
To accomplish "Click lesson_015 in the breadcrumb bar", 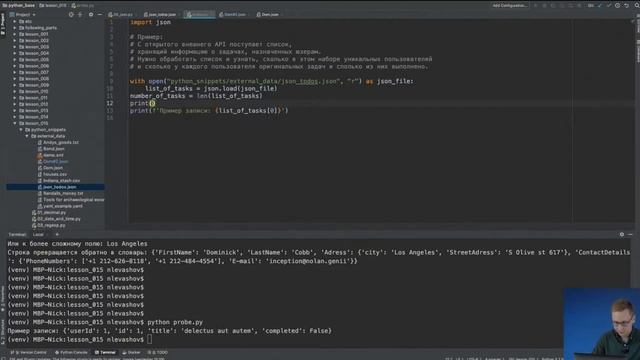I will coord(53,5).
